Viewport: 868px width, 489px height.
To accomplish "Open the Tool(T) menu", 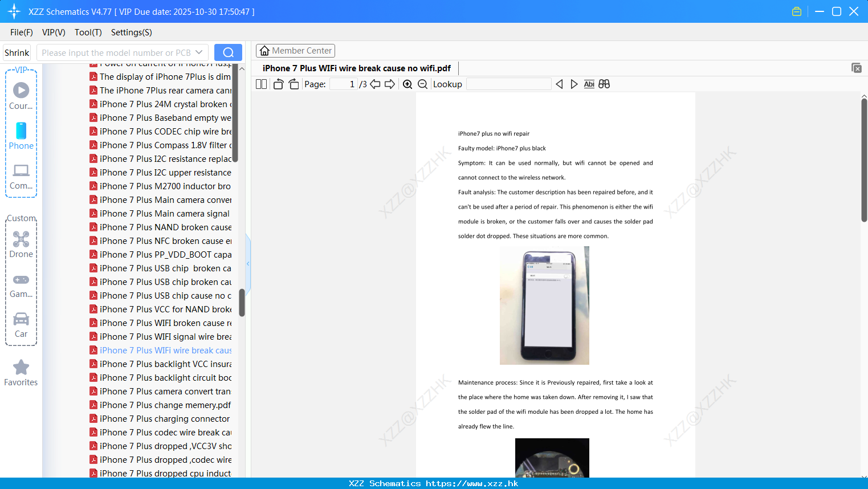I will click(x=88, y=32).
